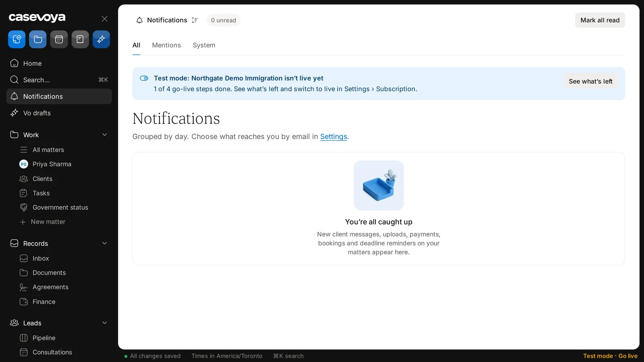The height and width of the screenshot is (362, 644).
Task: Collapse the Leads section chevron
Action: click(105, 323)
